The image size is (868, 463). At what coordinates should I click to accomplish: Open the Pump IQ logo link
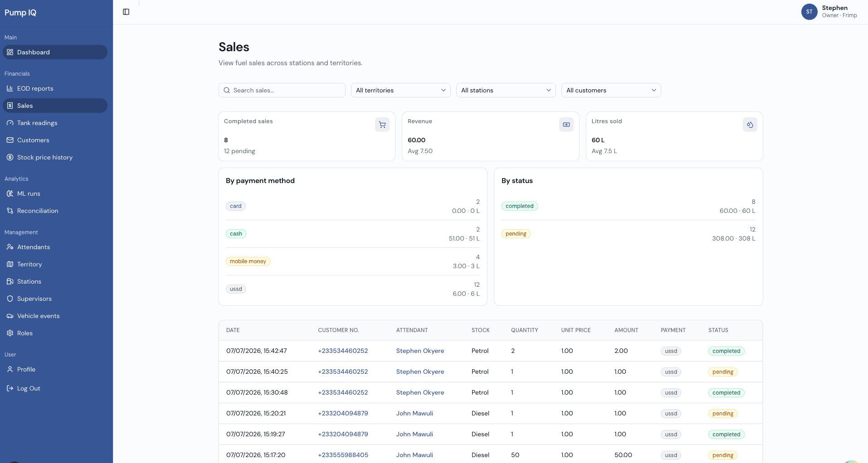[20, 13]
